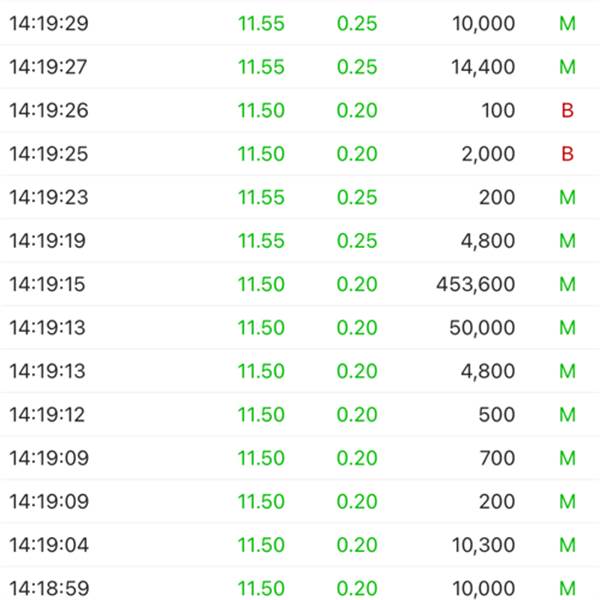Screen dimensions: 600x600
Task: Click the 50,000 volume trade row
Action: pos(300,328)
